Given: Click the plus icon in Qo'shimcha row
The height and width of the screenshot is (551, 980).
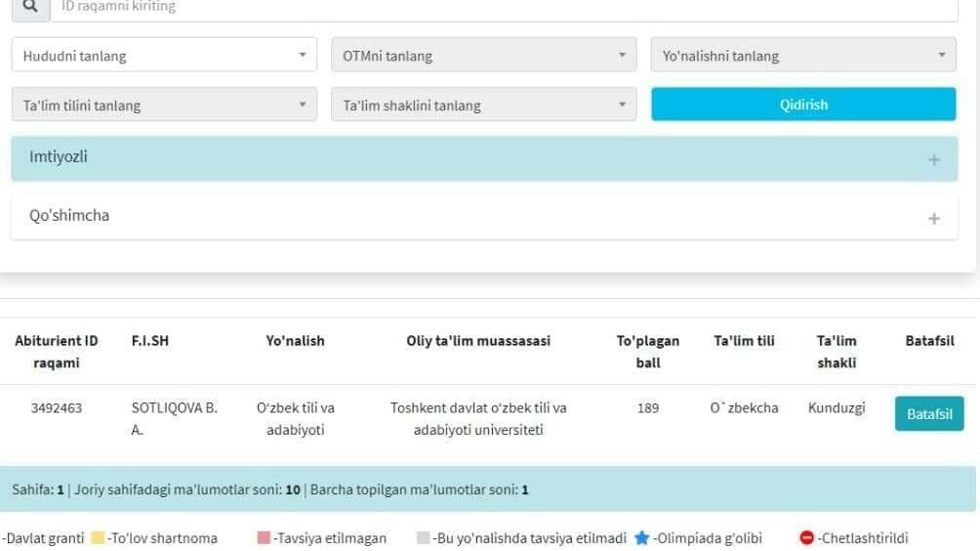Looking at the screenshot, I should 933,218.
